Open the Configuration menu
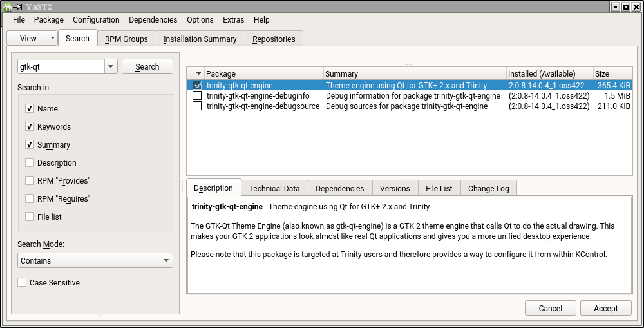644x328 pixels. click(96, 20)
